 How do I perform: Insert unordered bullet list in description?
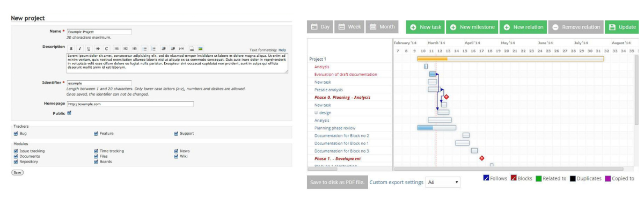tap(144, 48)
